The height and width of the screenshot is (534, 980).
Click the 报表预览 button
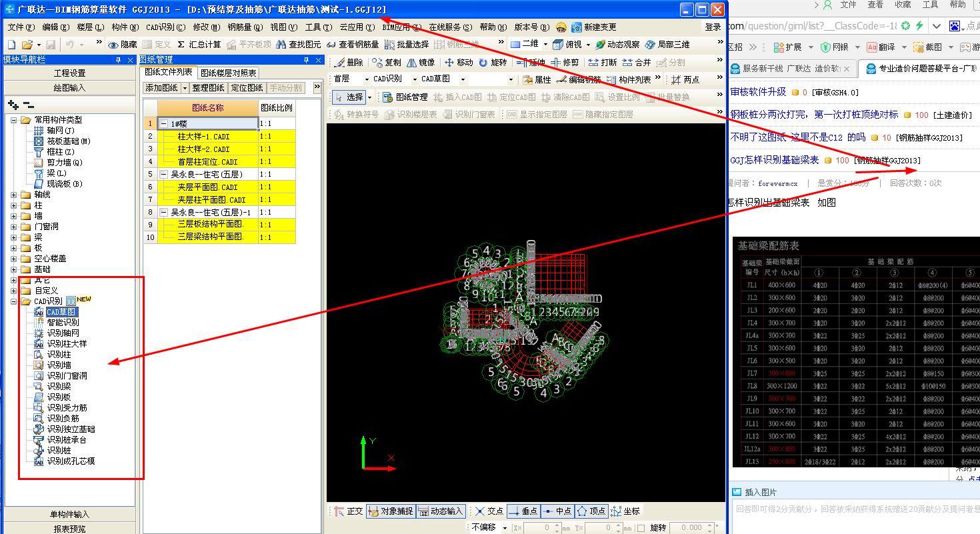69,529
